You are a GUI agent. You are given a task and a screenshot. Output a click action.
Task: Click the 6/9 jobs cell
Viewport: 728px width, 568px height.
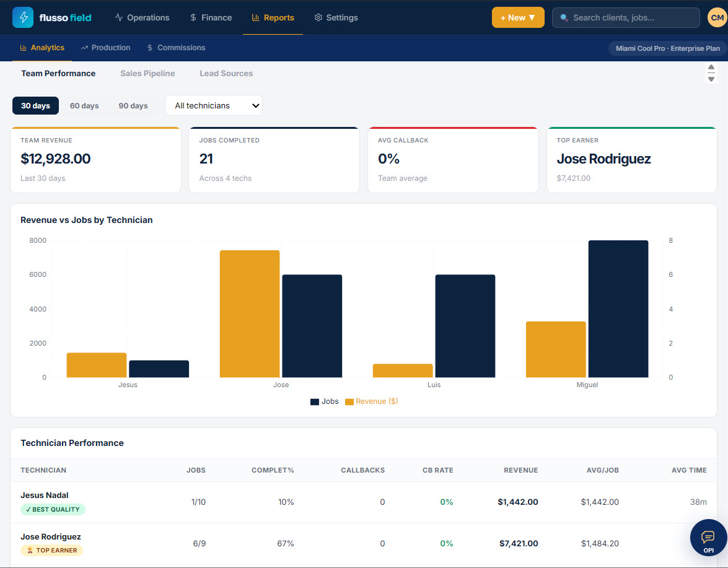[x=199, y=543]
